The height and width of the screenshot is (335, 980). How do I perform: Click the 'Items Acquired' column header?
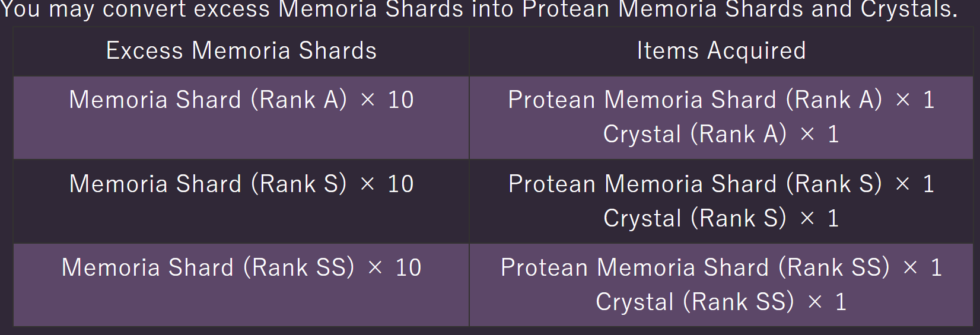pyautogui.click(x=721, y=51)
